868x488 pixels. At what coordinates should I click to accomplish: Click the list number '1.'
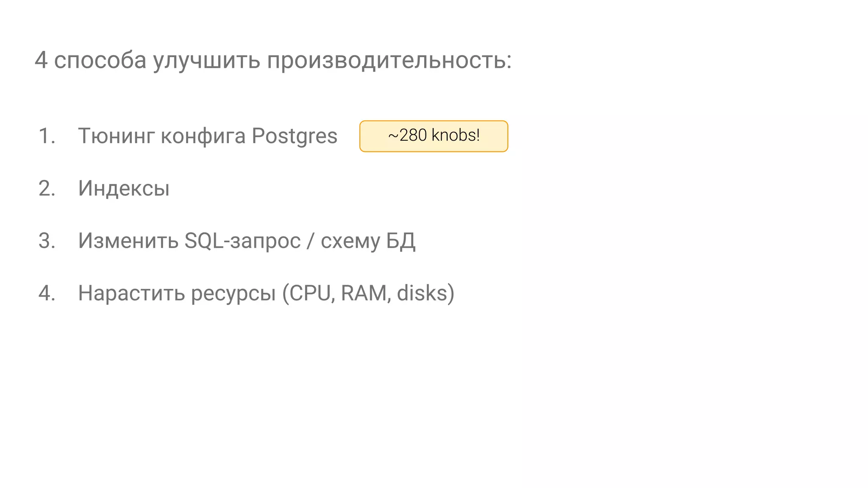47,136
